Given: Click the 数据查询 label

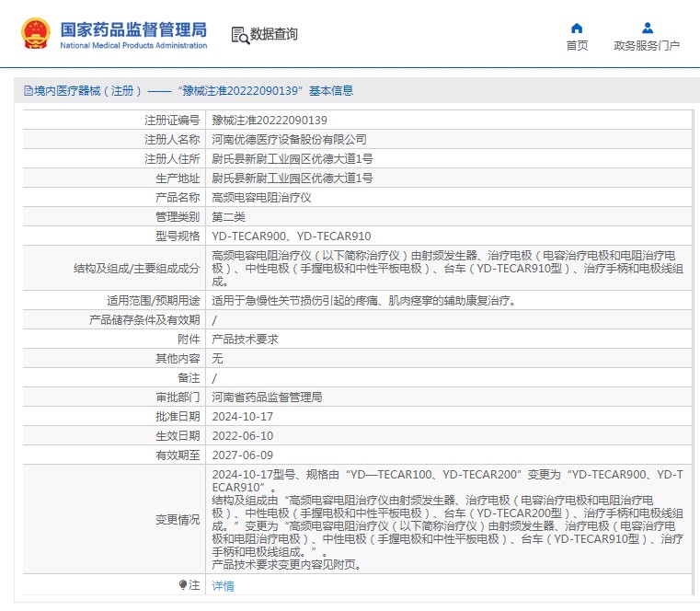Looking at the screenshot, I should point(273,34).
